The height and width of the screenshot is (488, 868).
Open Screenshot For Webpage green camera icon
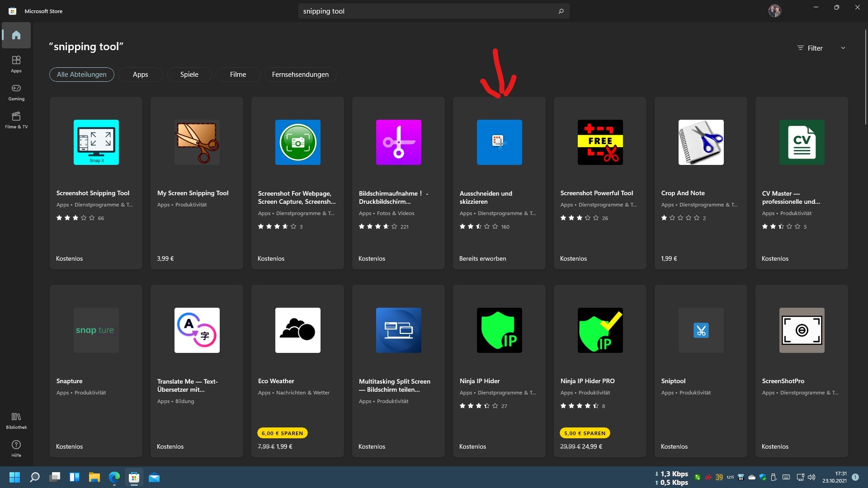(x=298, y=142)
